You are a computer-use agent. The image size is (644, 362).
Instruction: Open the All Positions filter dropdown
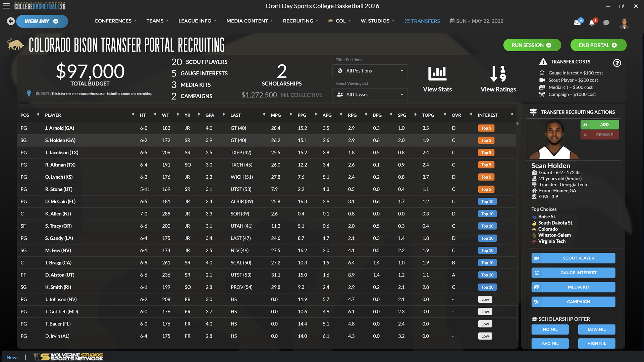pos(370,71)
